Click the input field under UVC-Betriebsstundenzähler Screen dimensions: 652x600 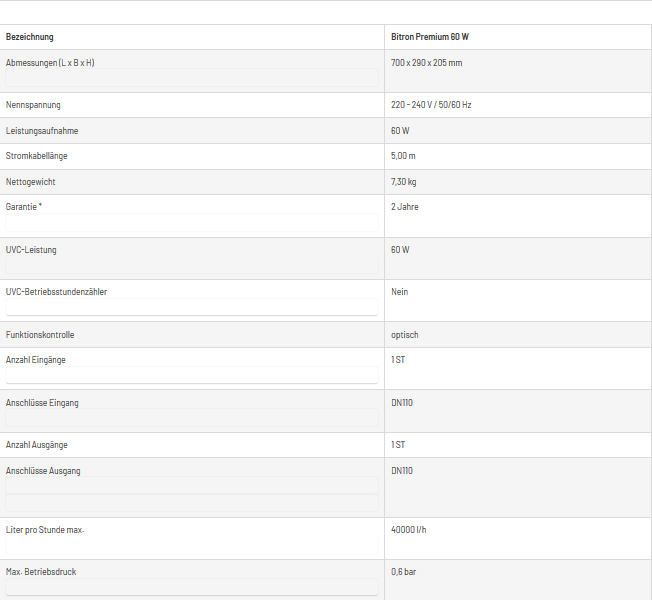[192, 307]
